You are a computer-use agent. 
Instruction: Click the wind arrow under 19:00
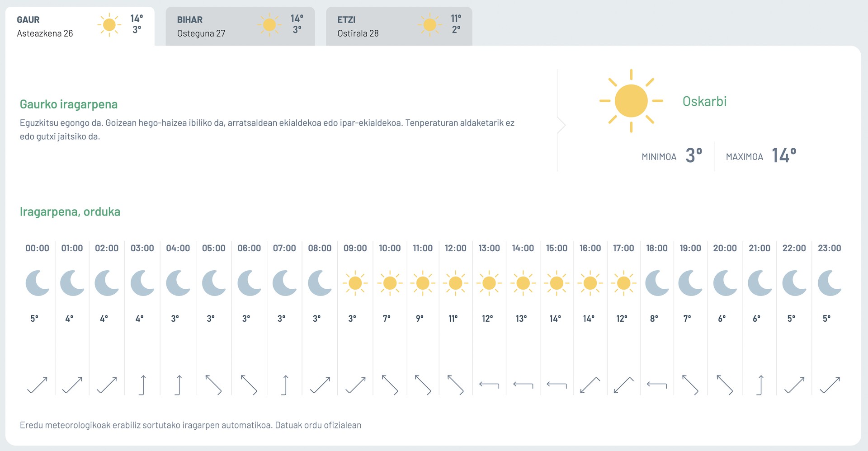point(690,385)
